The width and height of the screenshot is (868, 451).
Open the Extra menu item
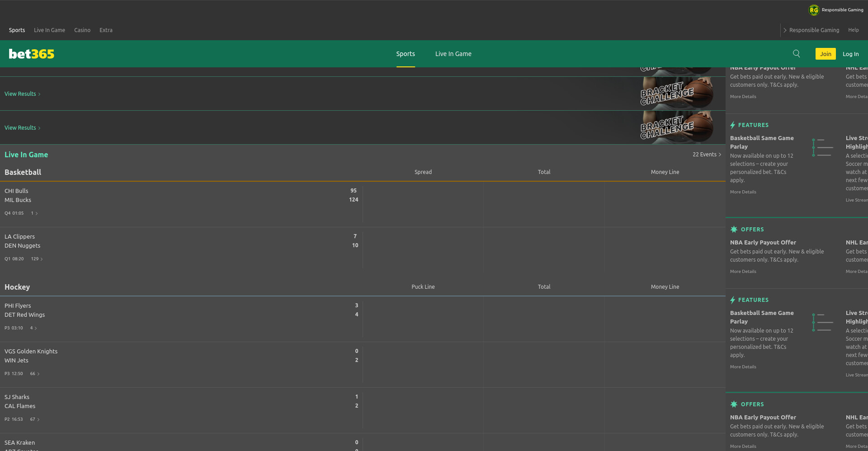[106, 30]
